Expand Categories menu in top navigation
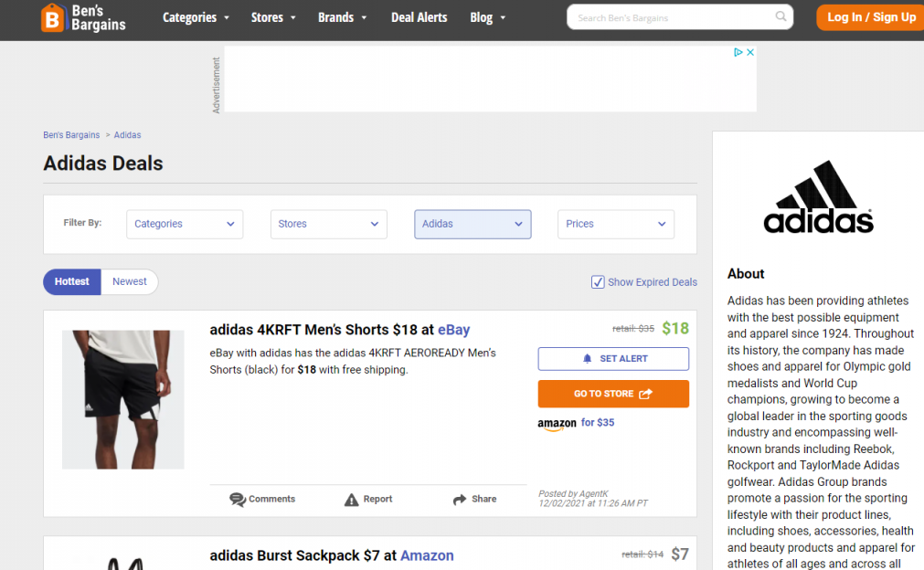This screenshot has width=924, height=570. 196,17
